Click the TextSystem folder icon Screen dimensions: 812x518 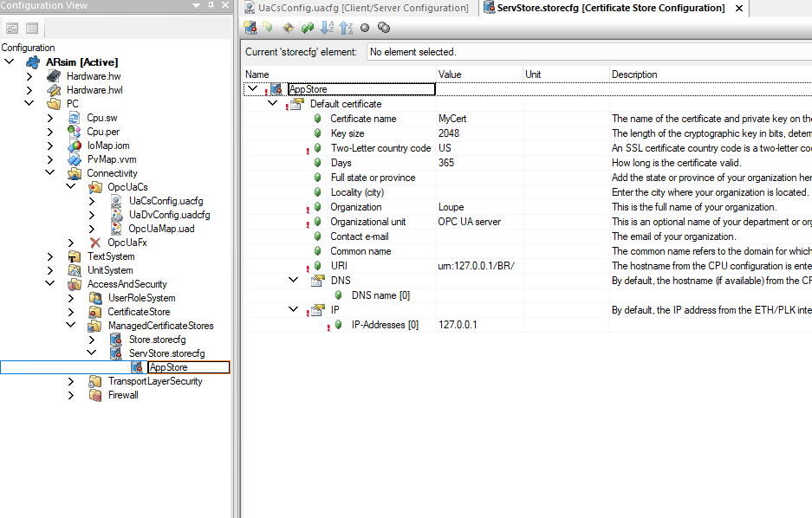click(74, 256)
